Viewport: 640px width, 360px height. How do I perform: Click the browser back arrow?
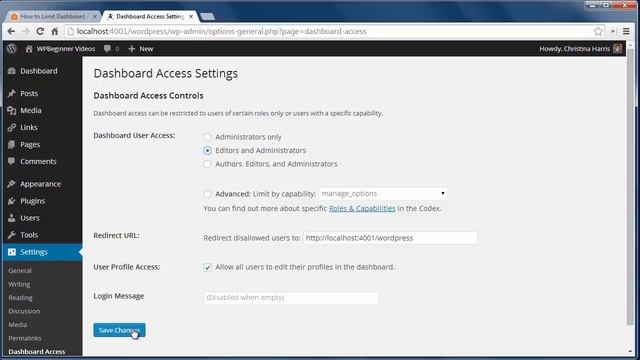pos(11,31)
